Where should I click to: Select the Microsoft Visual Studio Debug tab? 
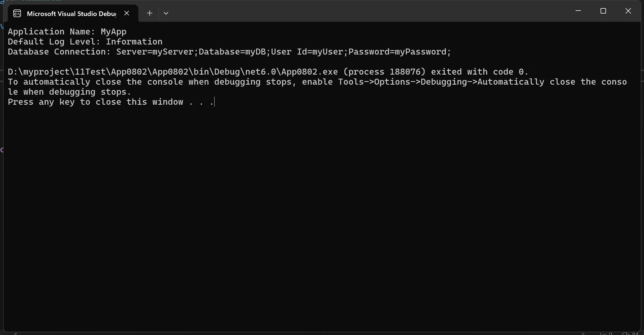pos(71,14)
